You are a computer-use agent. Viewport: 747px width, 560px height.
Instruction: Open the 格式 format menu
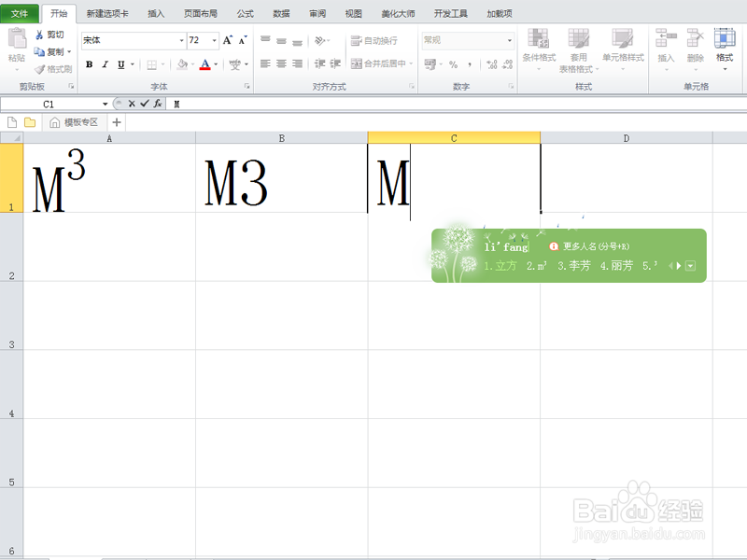[x=725, y=49]
